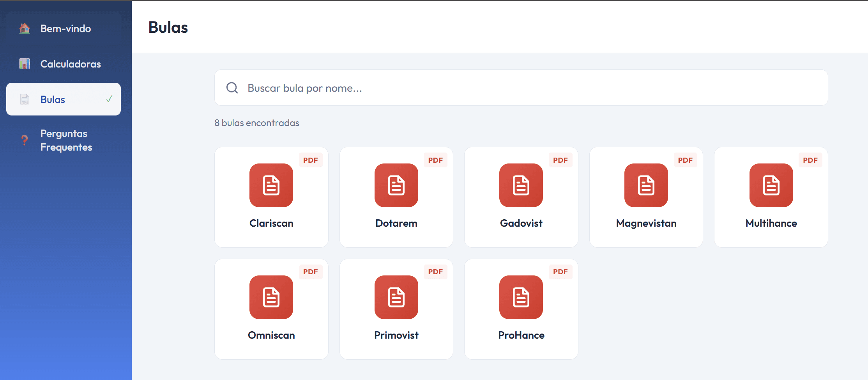868x380 pixels.
Task: Click the PDF badge on Clariscan card
Action: [x=310, y=160]
